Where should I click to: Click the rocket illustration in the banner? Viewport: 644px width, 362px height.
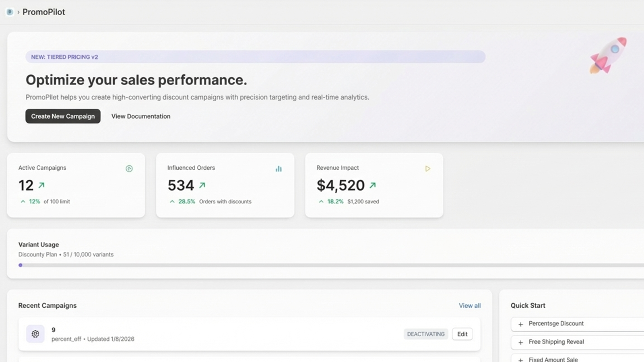pyautogui.click(x=608, y=55)
